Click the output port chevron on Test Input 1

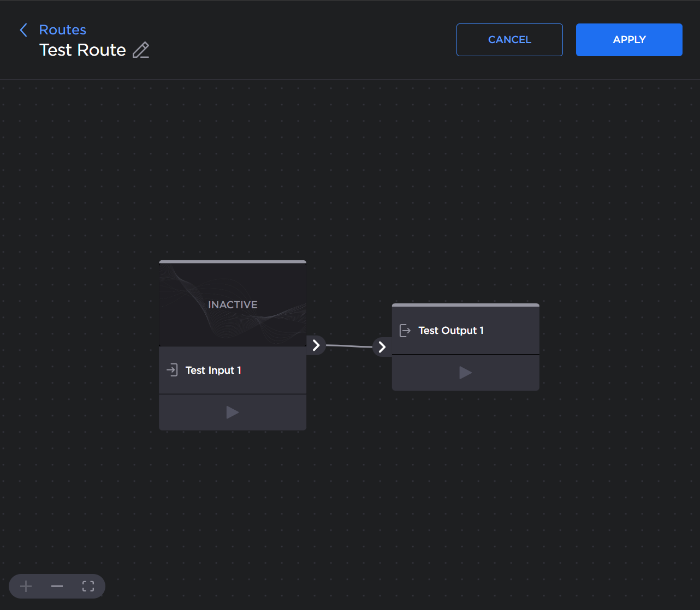[316, 345]
